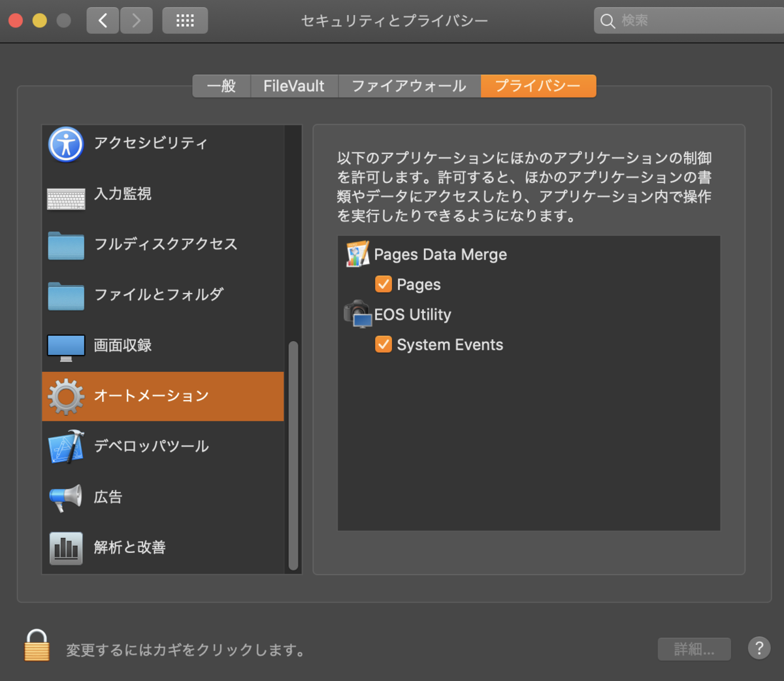Select the 広告 megaphone icon

65,497
